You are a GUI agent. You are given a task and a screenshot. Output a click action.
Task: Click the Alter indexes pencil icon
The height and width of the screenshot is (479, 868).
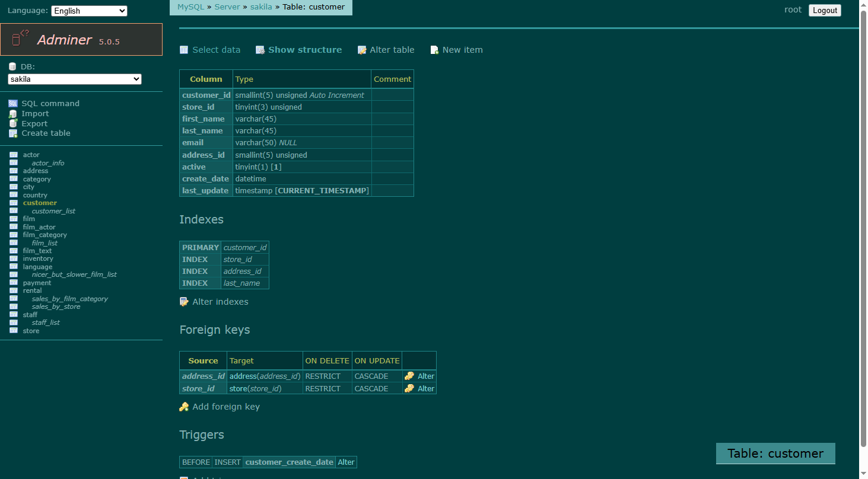point(184,302)
